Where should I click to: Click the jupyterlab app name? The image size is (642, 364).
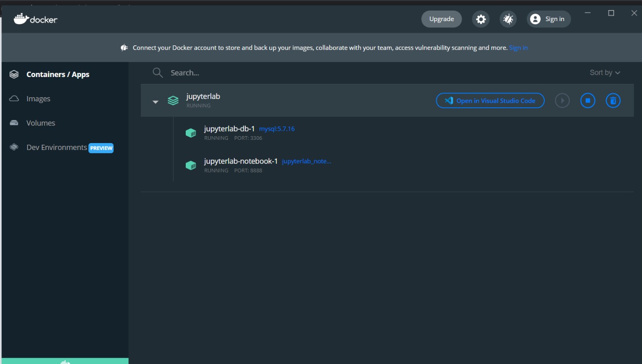(x=203, y=96)
